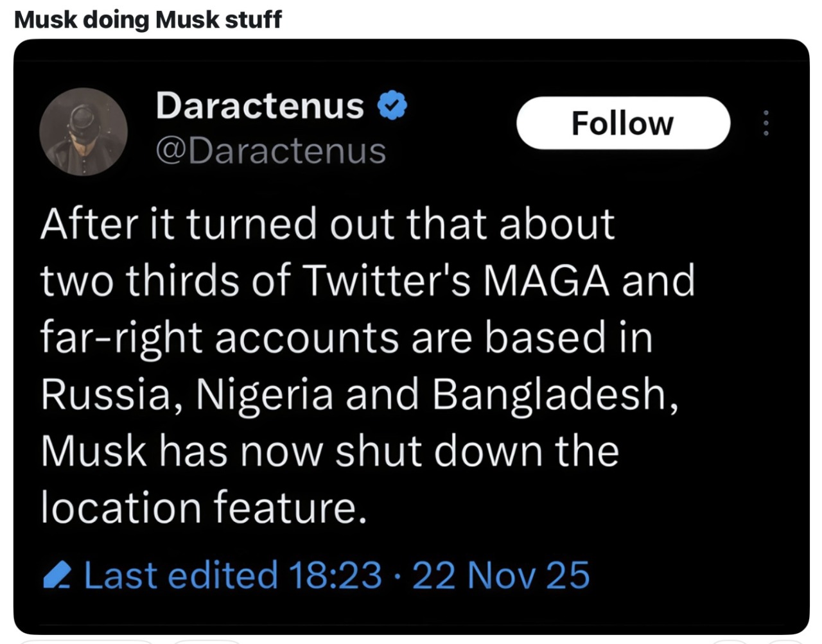
Task: Click "After" at the tweet's start
Action: coord(89,225)
